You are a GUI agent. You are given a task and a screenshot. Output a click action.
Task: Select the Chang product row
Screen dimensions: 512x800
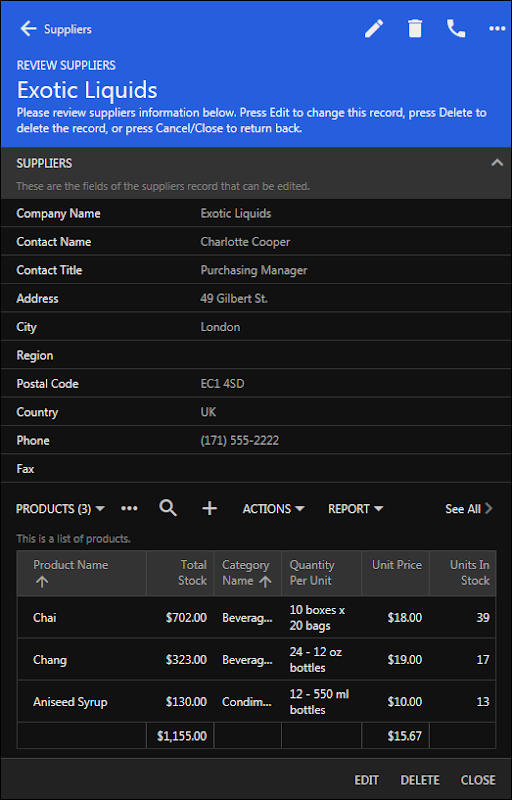[x=256, y=659]
